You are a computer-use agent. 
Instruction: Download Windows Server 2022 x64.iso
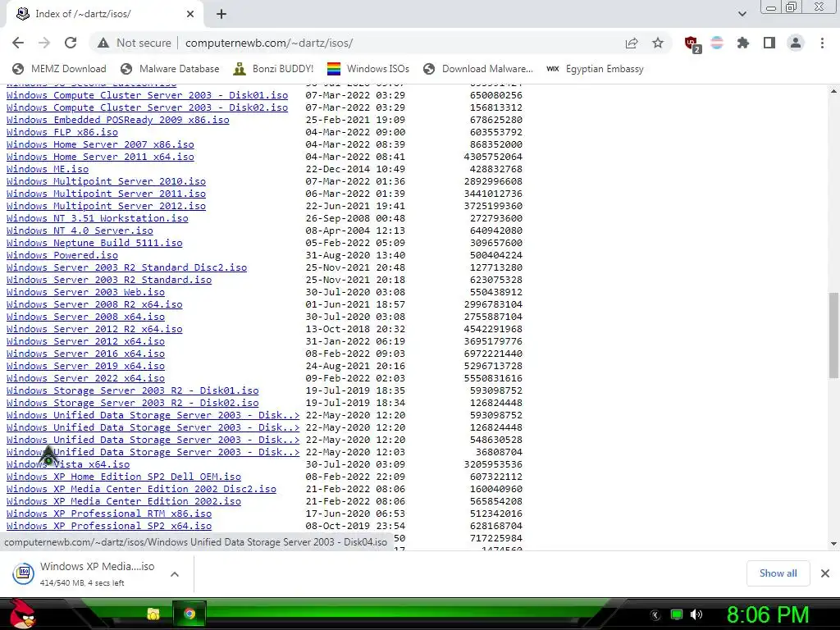click(x=85, y=379)
